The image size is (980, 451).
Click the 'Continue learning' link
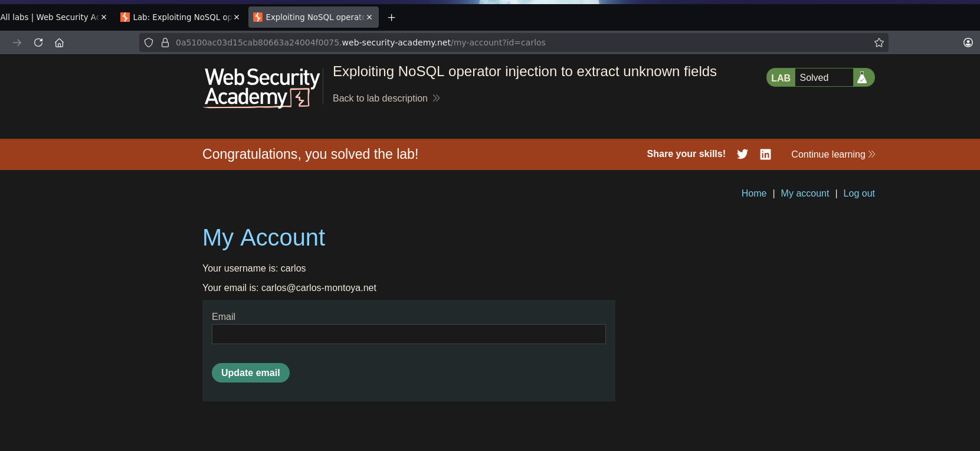coord(833,154)
